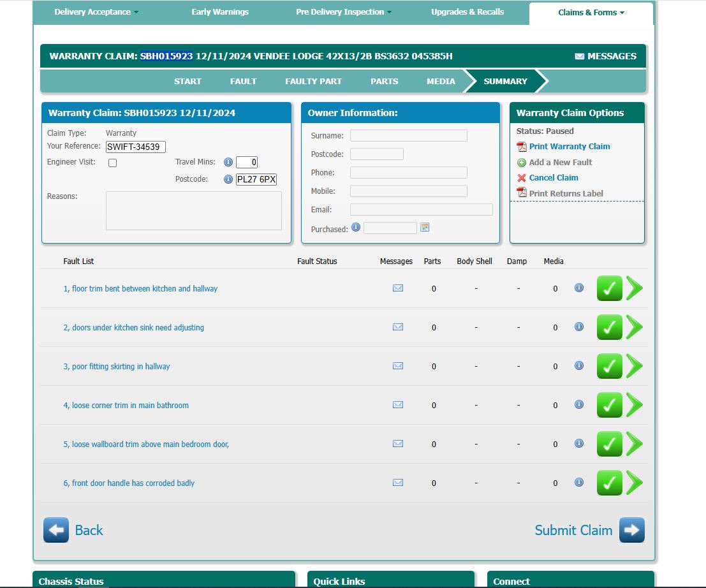Expand the Pre Delivery Inspection menu

344,12
